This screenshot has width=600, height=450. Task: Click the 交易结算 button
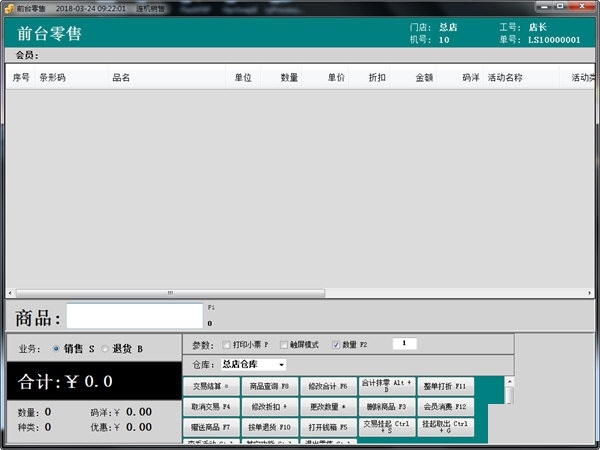tap(211, 386)
